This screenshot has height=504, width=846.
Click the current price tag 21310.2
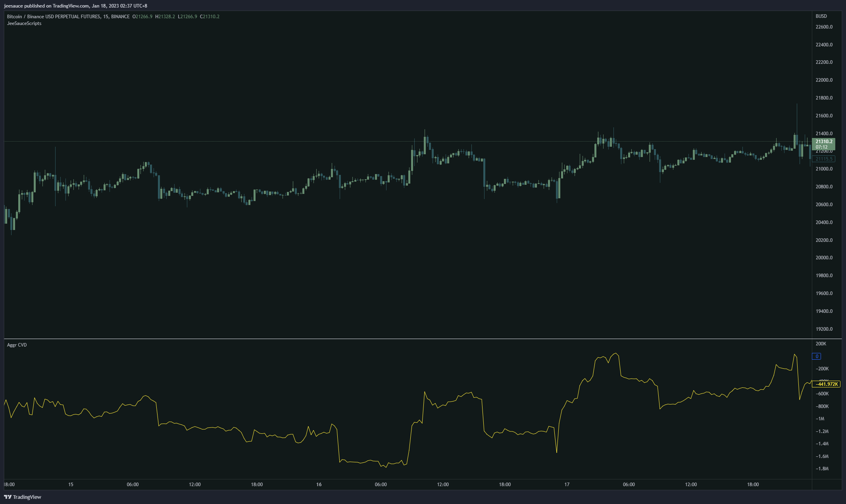823,144
